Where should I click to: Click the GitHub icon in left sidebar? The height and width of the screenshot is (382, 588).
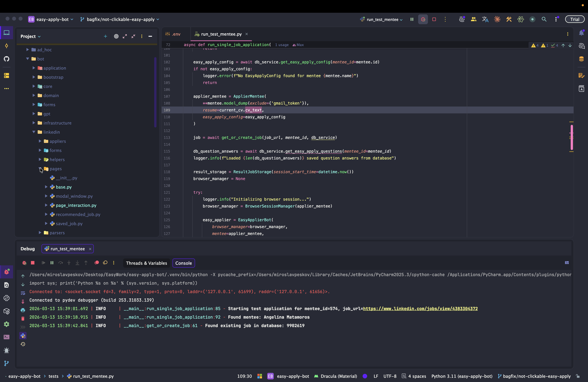(x=7, y=59)
